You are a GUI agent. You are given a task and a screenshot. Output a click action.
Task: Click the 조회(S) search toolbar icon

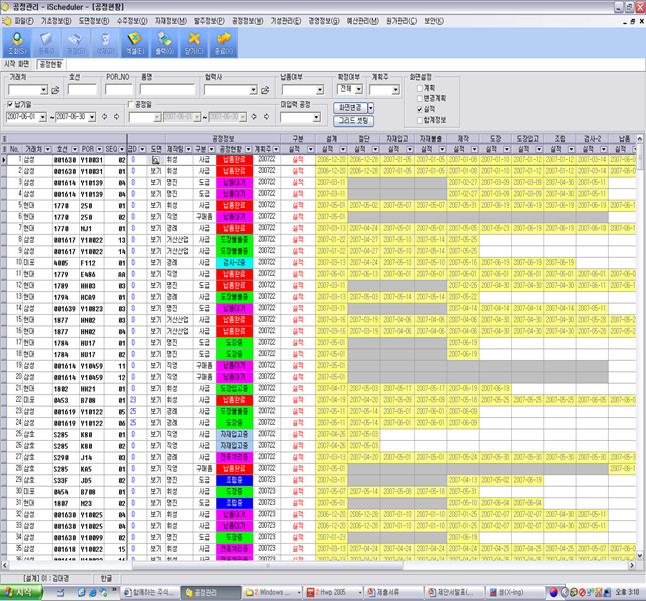click(x=17, y=43)
